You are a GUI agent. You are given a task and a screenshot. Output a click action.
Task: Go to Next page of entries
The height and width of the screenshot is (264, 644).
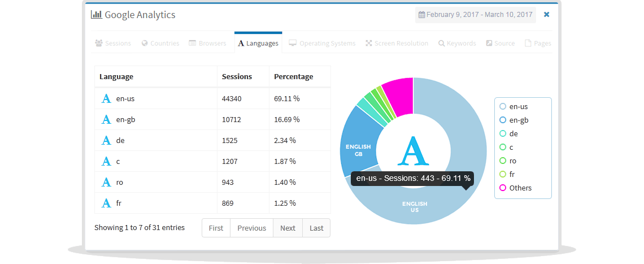(x=288, y=228)
